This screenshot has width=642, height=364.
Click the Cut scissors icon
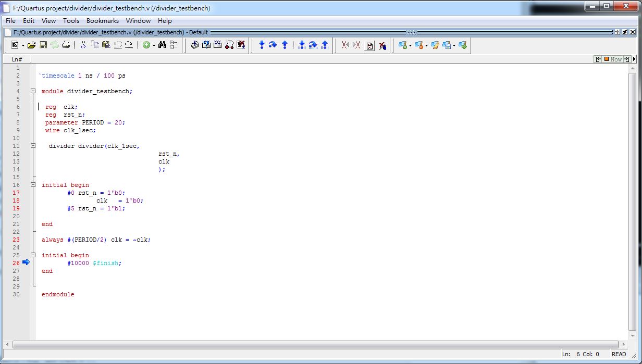click(83, 45)
